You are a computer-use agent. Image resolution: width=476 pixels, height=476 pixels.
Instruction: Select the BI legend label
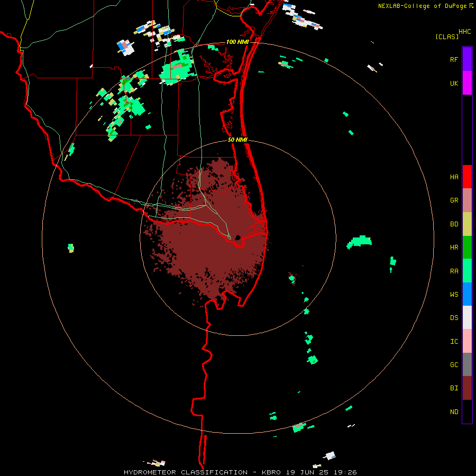tap(454, 388)
